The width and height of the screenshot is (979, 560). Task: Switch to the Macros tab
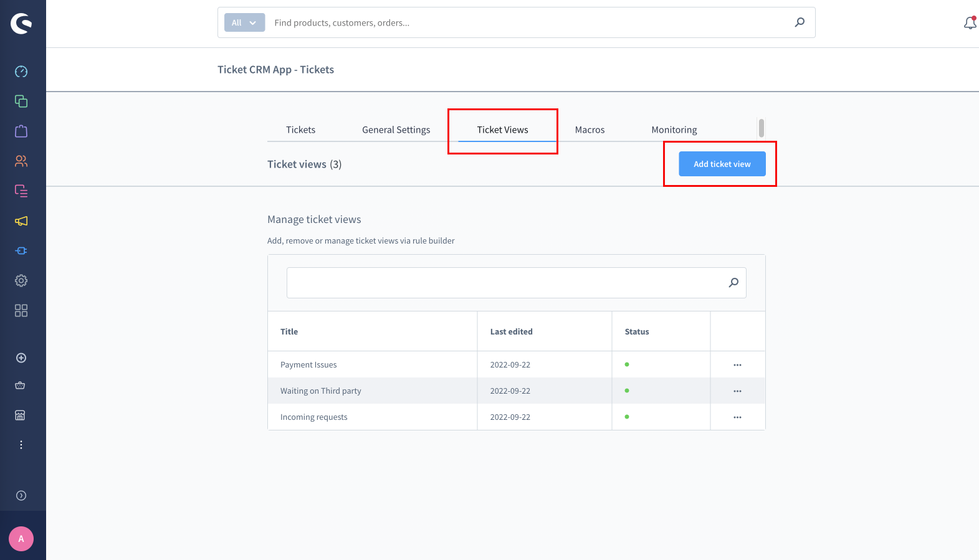590,130
